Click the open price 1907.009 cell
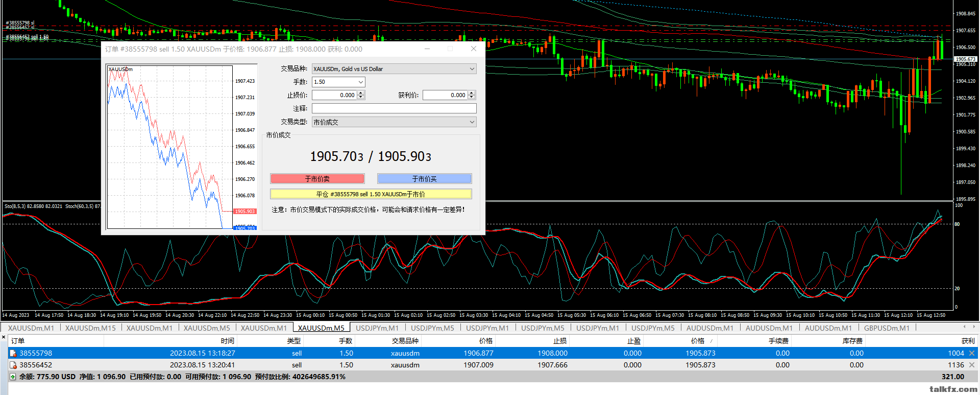 coord(478,365)
